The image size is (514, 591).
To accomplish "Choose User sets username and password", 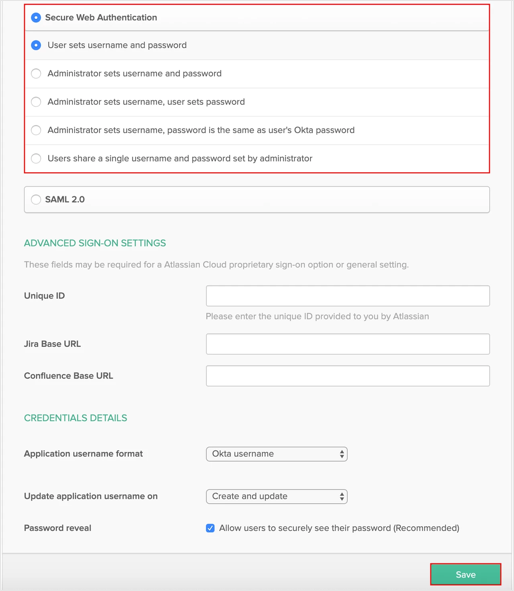I will pos(36,45).
